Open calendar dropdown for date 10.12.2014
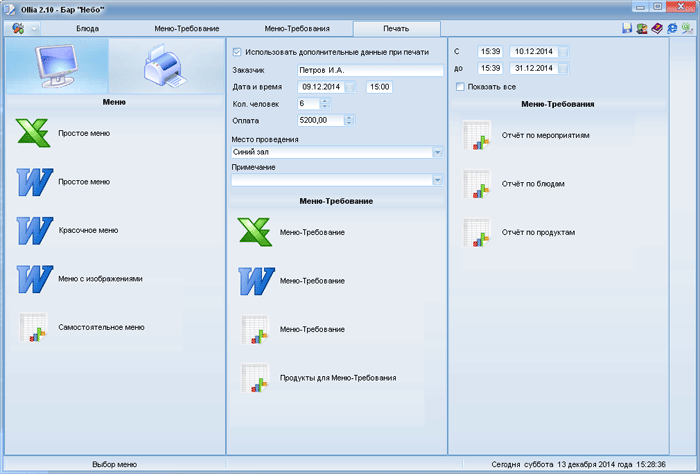Viewport: 700px width, 474px height. 564,52
